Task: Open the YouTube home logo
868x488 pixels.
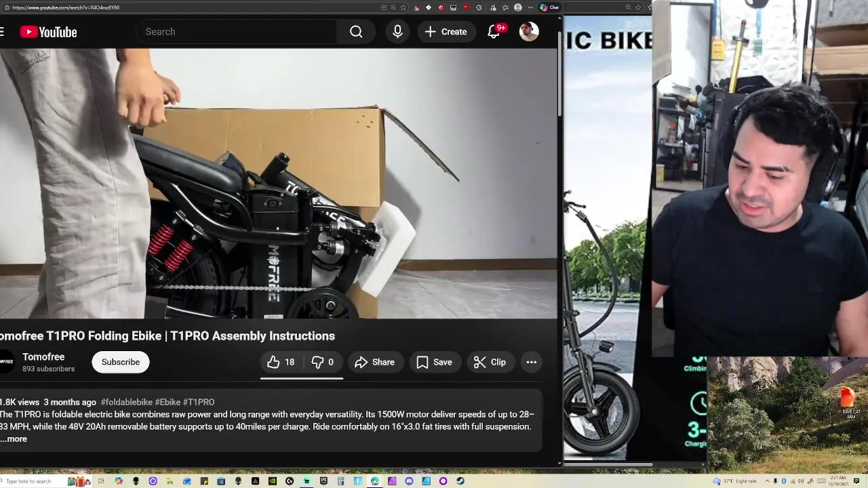Action: coord(48,32)
